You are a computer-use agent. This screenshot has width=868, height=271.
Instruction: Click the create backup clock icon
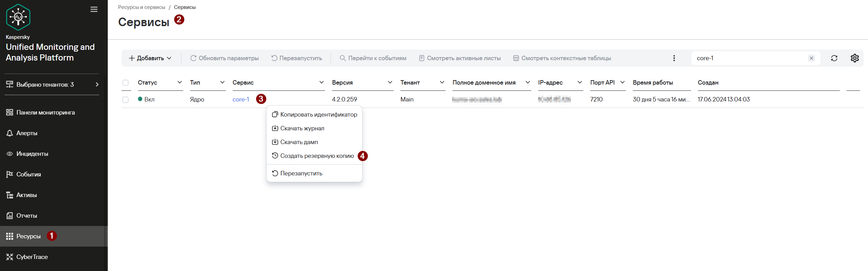(275, 156)
